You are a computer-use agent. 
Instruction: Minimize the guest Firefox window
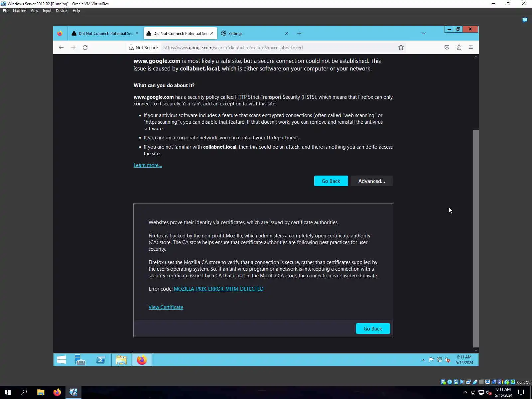(x=449, y=29)
